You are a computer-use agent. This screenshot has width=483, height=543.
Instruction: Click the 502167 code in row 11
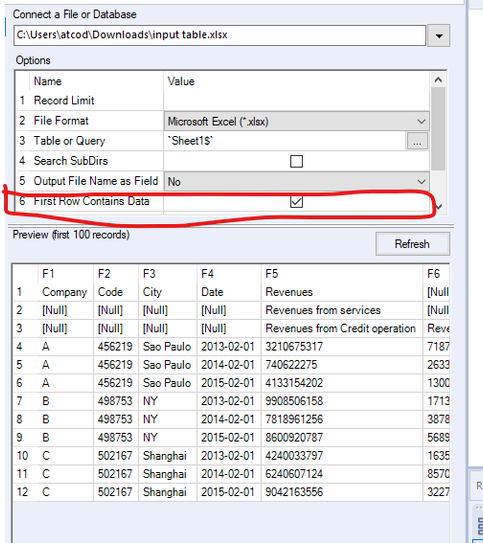coord(115,474)
